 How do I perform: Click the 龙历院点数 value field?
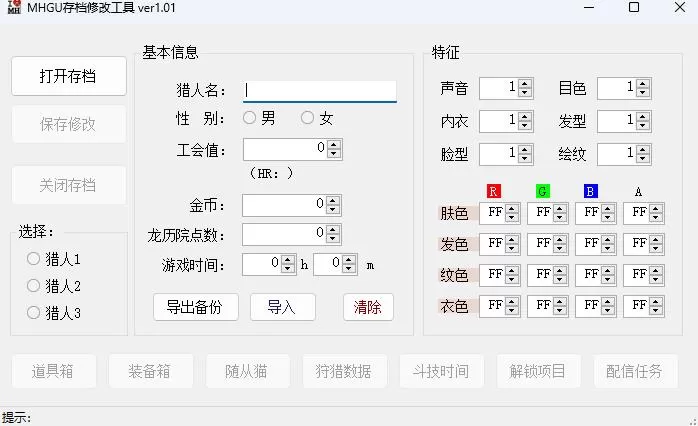click(292, 234)
